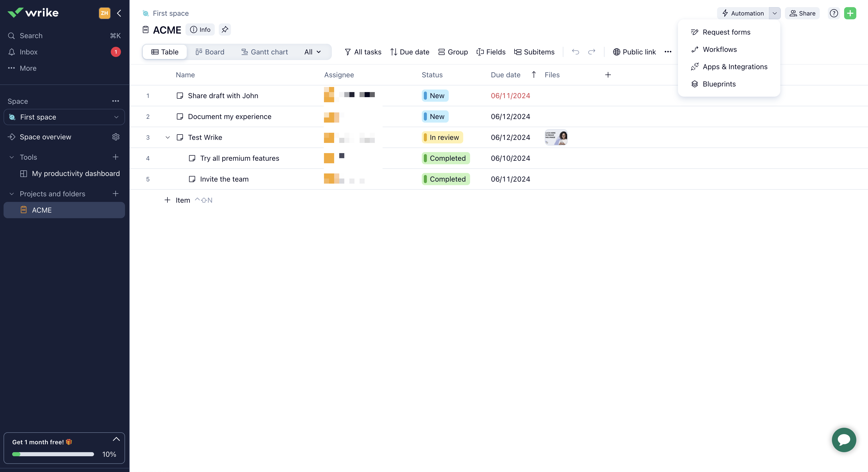Image resolution: width=868 pixels, height=472 pixels.
Task: Open the Fields settings
Action: pos(491,52)
